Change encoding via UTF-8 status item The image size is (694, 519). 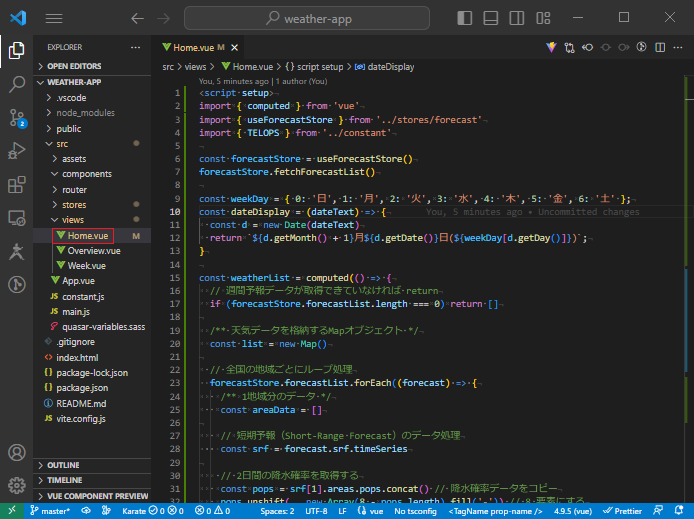(316, 511)
